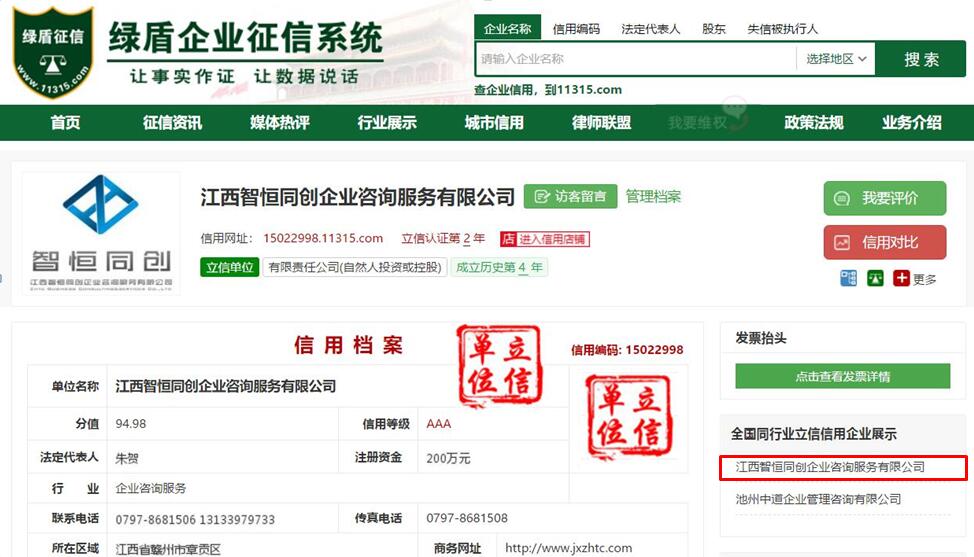Click the 信用编码: 15022998 text
Screen dimensions: 974x557
[x=627, y=350]
